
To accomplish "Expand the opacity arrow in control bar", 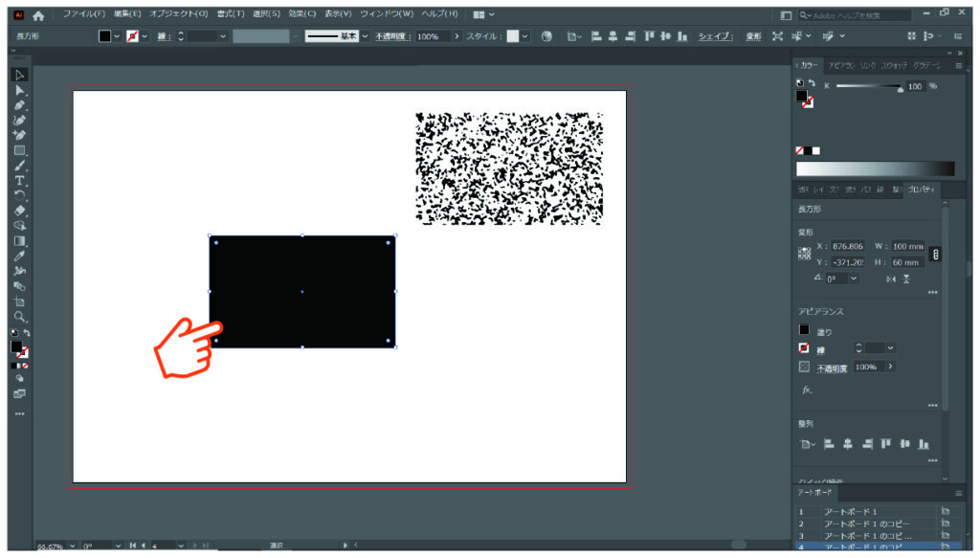I will click(x=457, y=36).
